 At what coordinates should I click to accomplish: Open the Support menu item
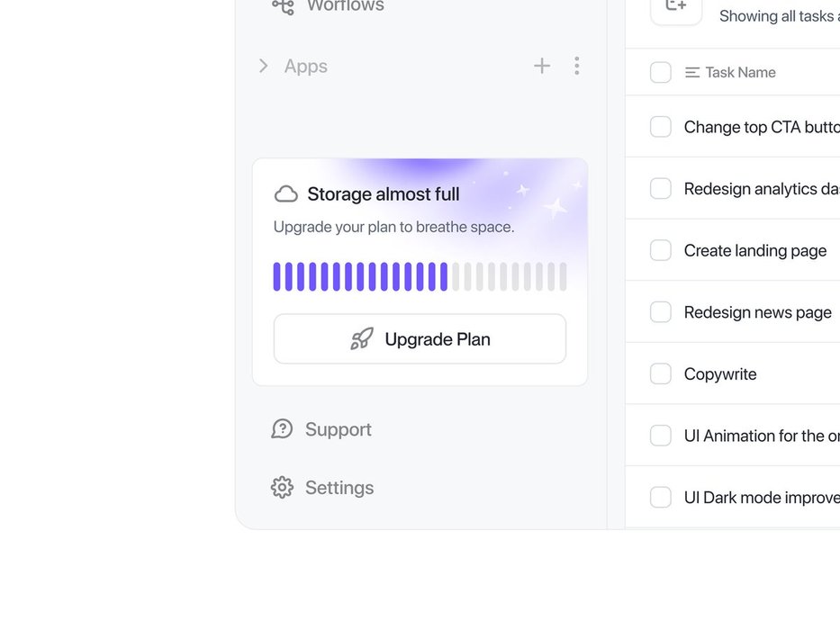tap(338, 429)
